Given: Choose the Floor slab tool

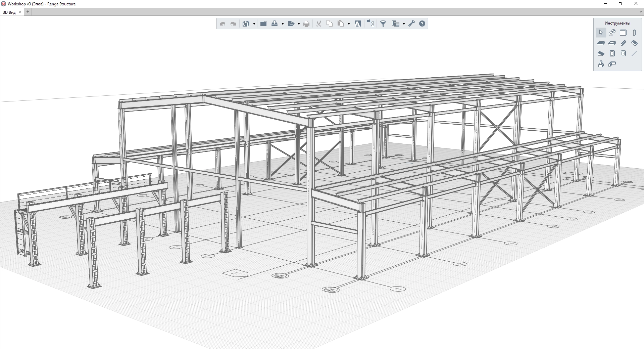Looking at the screenshot, I should [601, 43].
